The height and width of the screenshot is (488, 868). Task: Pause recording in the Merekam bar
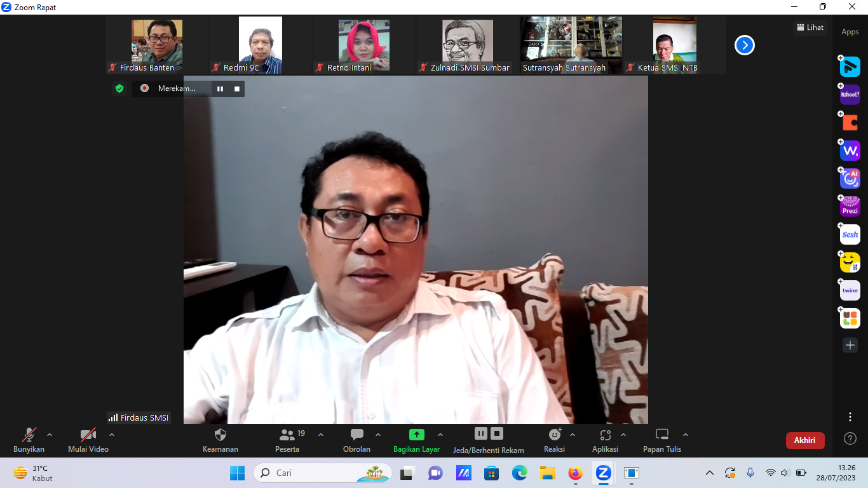pyautogui.click(x=220, y=89)
